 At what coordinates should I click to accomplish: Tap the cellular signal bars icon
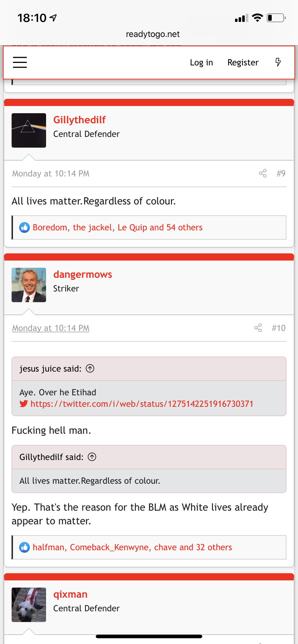pyautogui.click(x=241, y=18)
